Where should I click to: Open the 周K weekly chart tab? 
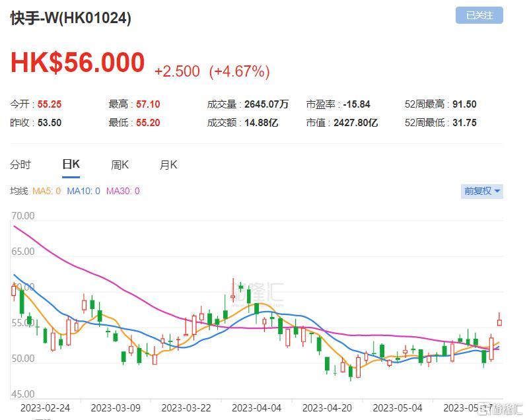(x=120, y=164)
